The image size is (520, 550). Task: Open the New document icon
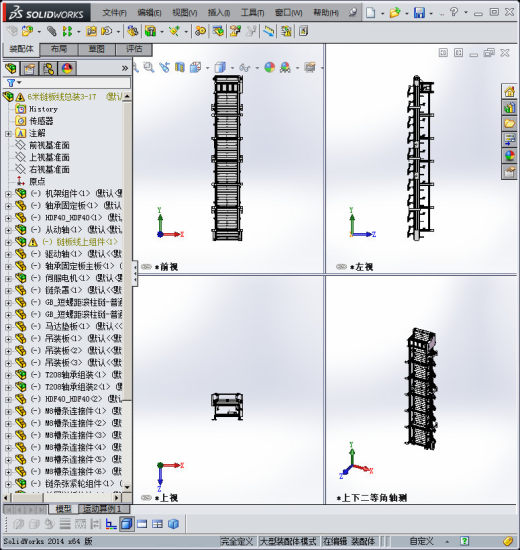coord(370,13)
